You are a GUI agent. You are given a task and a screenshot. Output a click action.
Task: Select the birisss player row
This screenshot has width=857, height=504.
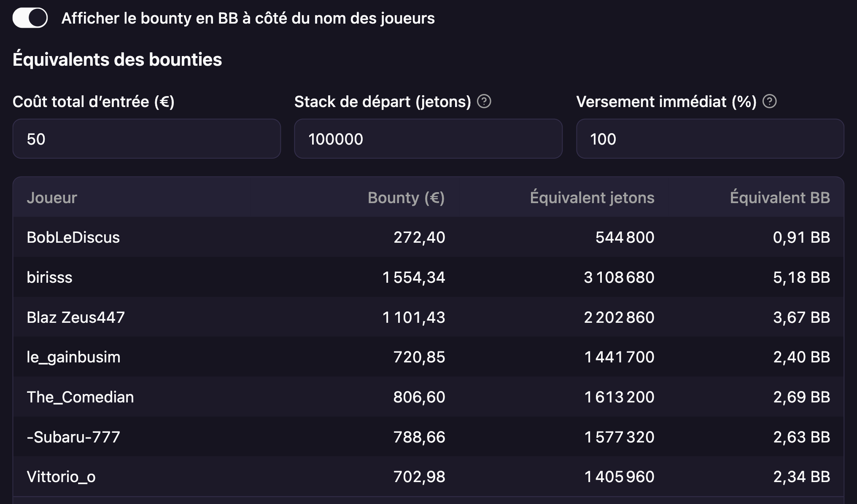point(428,277)
